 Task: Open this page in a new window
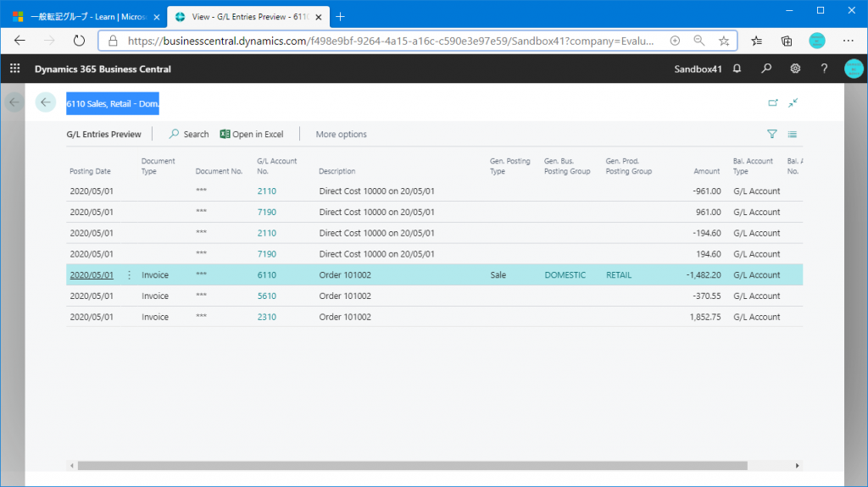click(773, 103)
